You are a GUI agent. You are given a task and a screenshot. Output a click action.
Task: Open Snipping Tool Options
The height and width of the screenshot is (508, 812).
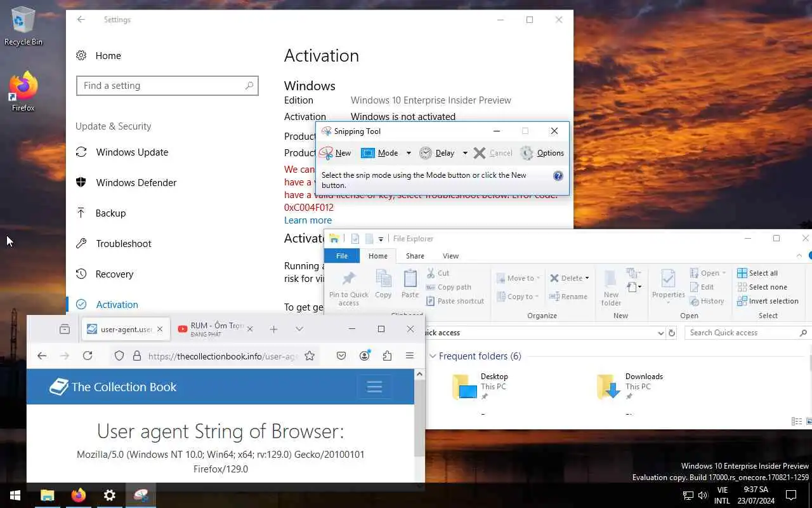pos(542,153)
